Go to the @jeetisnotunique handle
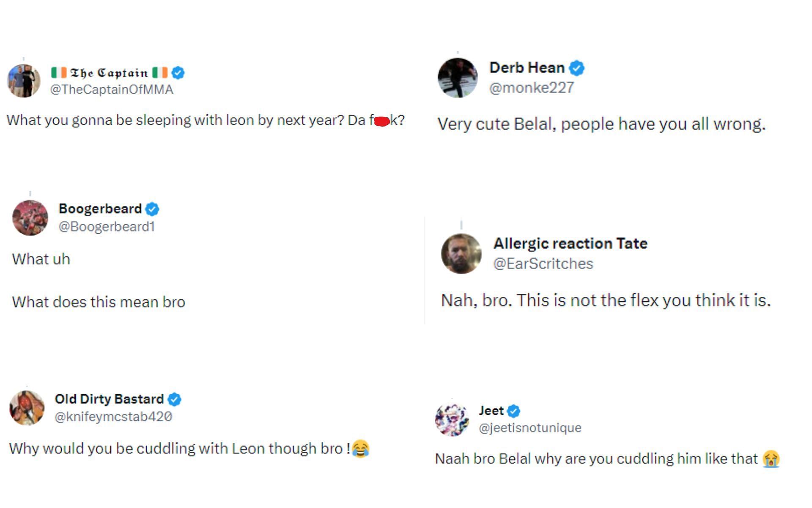Screen dimensions: 812x508 pos(530,428)
